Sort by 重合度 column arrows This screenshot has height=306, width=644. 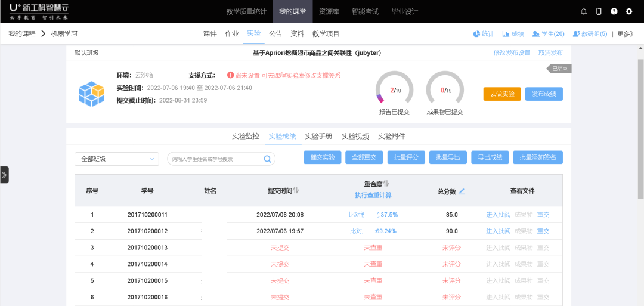click(386, 184)
